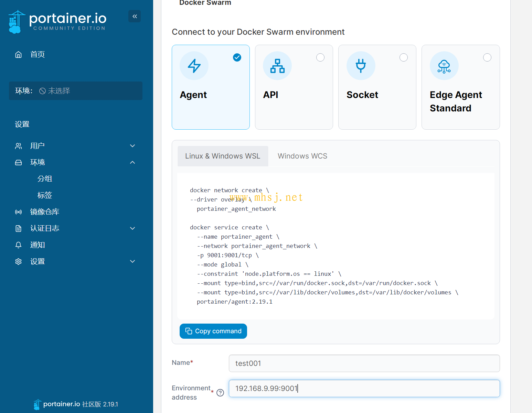Click the Portainer logo in the sidebar header

tap(57, 21)
